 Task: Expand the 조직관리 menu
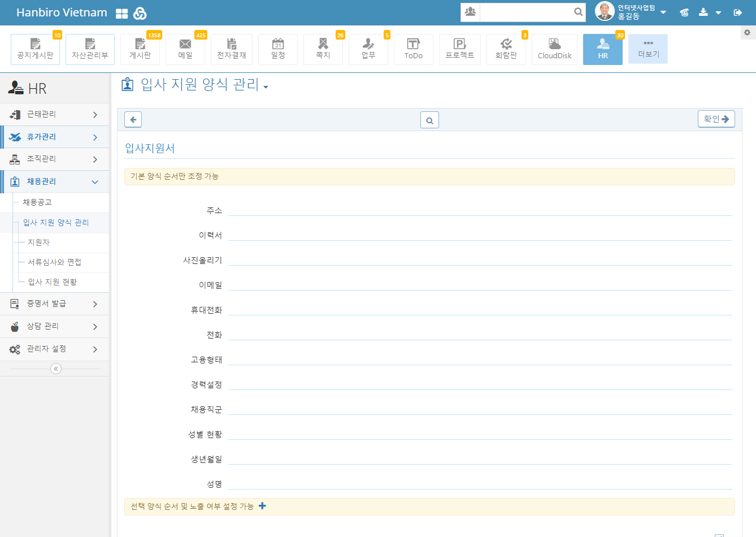point(54,159)
